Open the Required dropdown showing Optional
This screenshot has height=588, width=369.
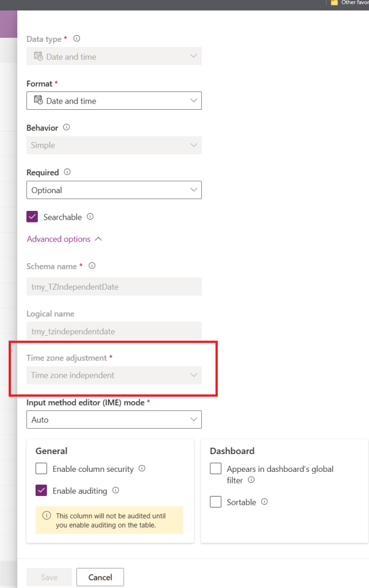point(114,190)
